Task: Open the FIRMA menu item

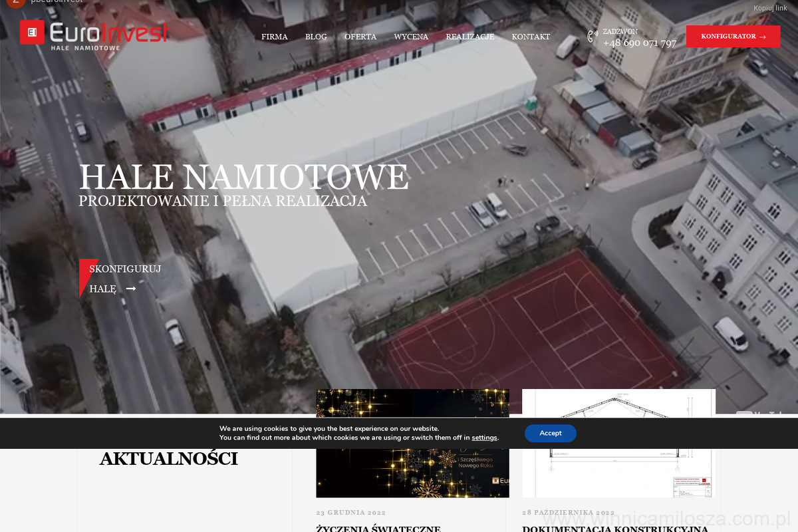Action: coord(274,37)
